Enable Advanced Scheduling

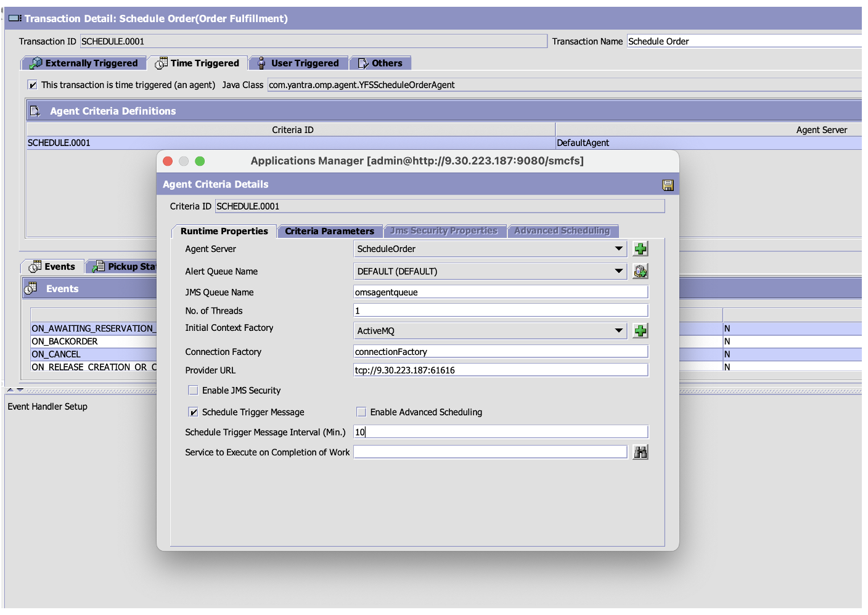(x=361, y=412)
